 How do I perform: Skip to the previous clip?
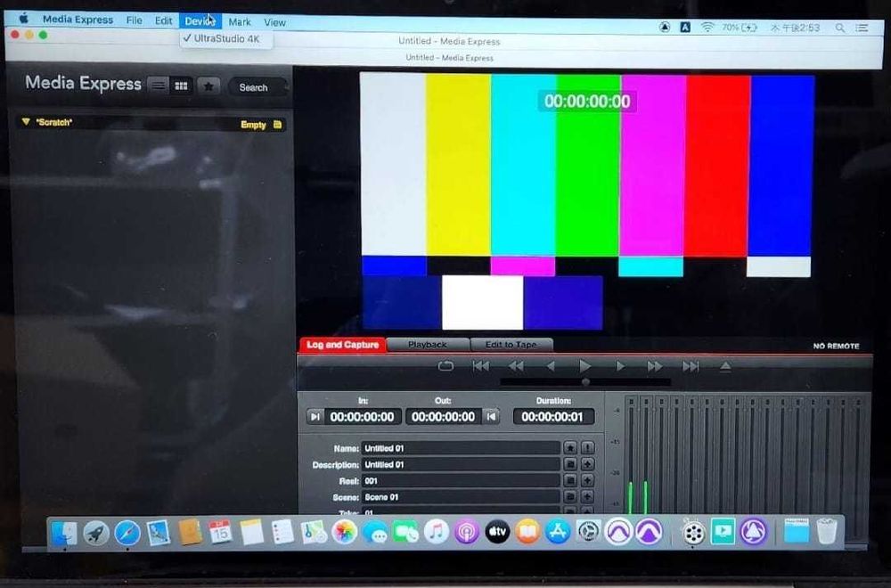pos(481,366)
